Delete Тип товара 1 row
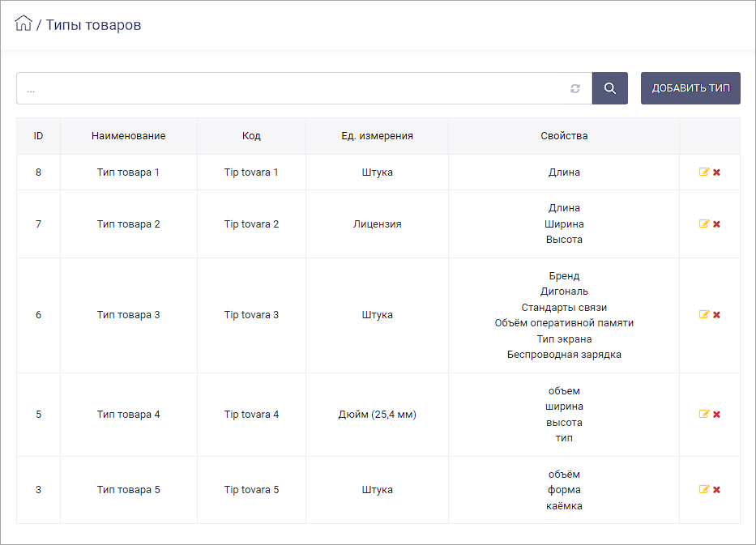The width and height of the screenshot is (756, 545). point(716,172)
